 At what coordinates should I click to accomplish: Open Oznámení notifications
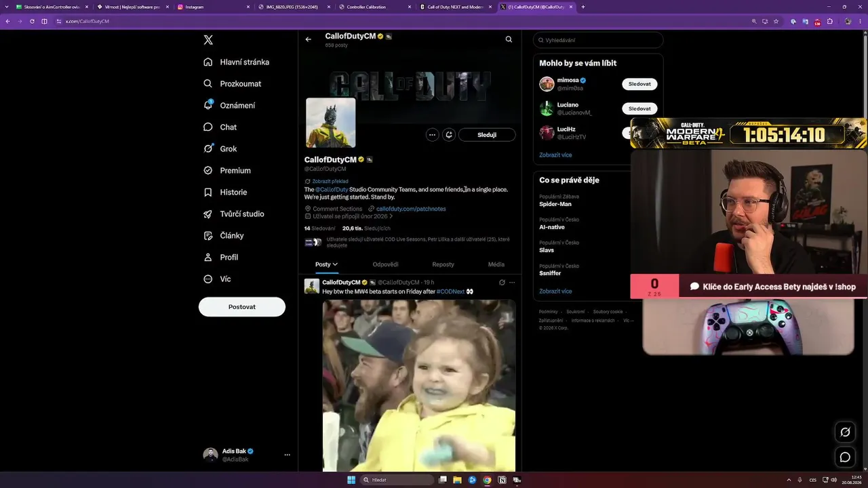[x=229, y=105]
